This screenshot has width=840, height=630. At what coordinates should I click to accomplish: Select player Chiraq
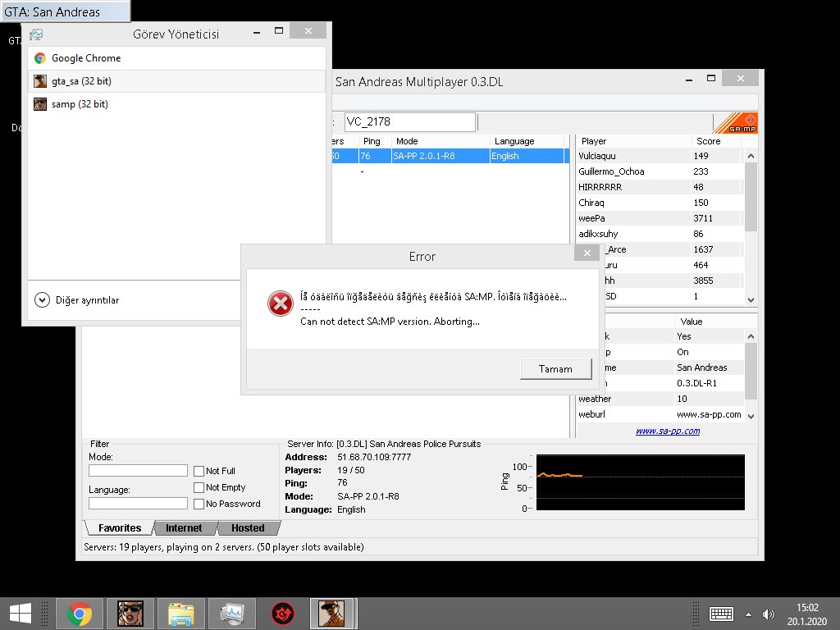(660, 203)
